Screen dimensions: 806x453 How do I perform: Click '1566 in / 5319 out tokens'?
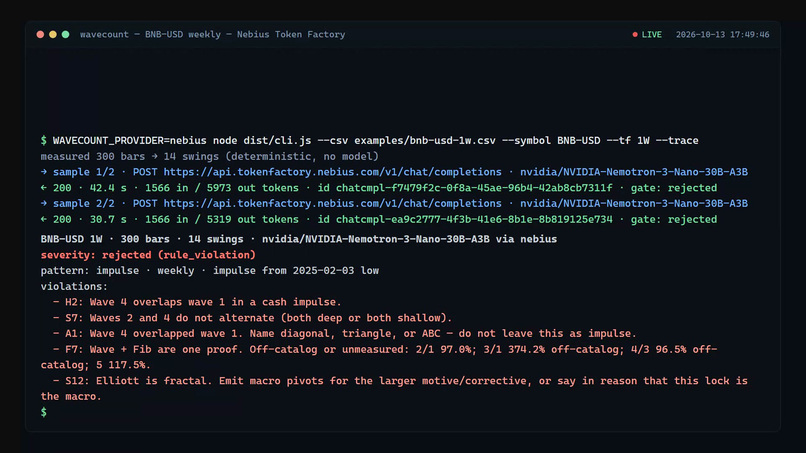coord(222,219)
